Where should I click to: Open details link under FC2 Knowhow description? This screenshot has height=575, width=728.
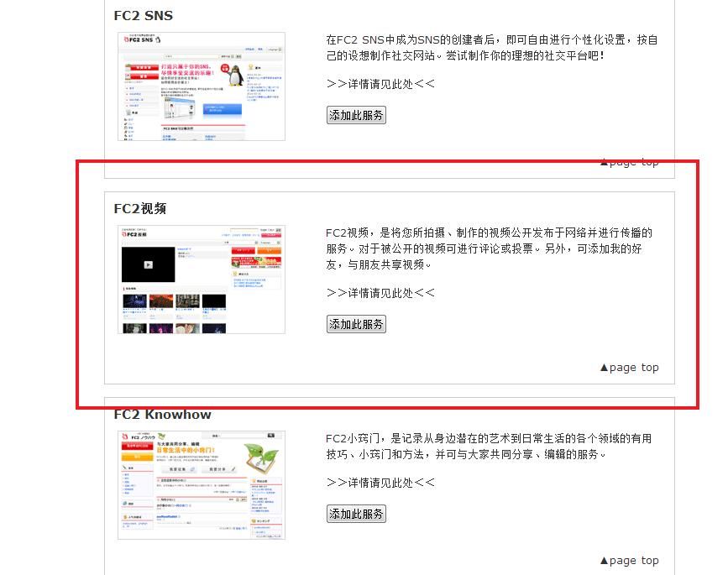[x=380, y=483]
